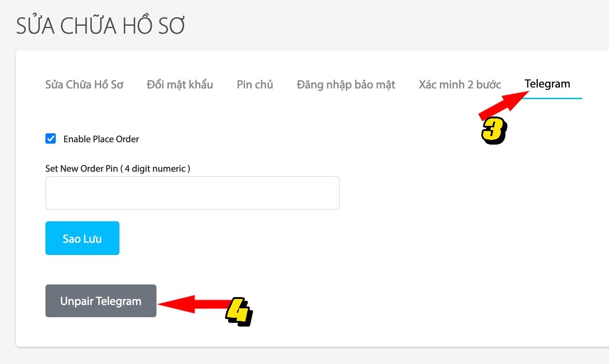This screenshot has height=364, width=609.
Task: Toggle the Enable Place Order checkbox
Action: tap(51, 138)
